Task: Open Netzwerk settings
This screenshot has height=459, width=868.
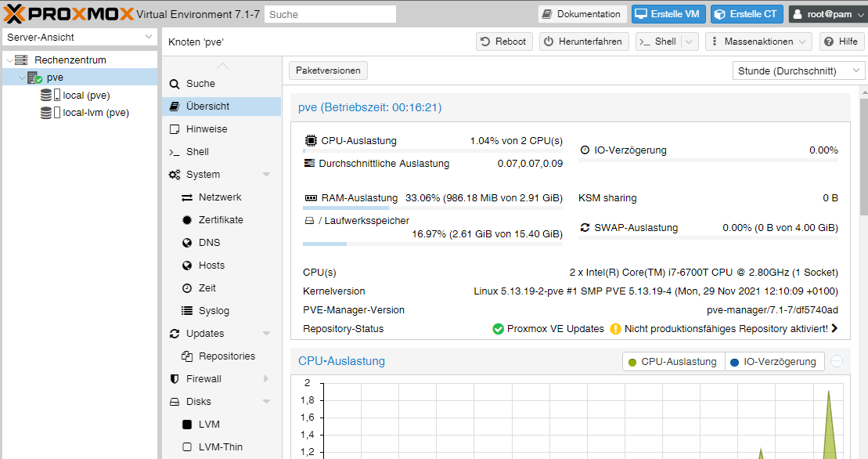Action: coord(222,197)
